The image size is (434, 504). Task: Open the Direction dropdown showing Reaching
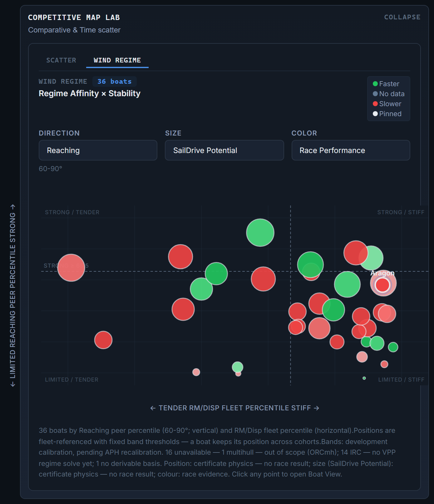[x=98, y=150]
